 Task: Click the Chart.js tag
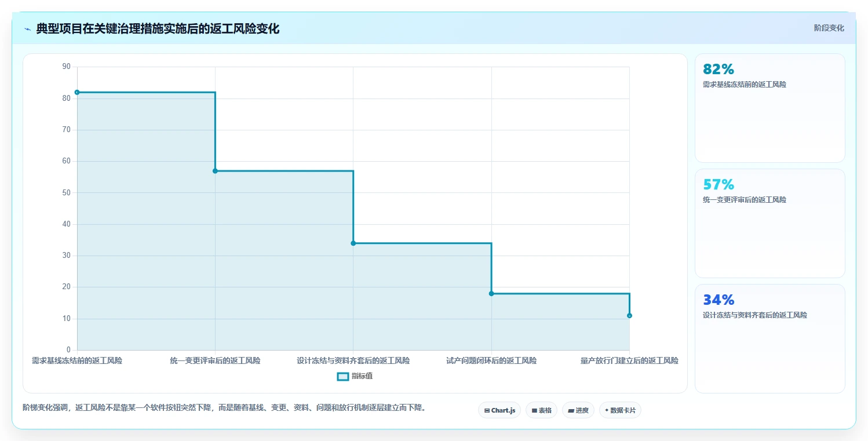499,410
